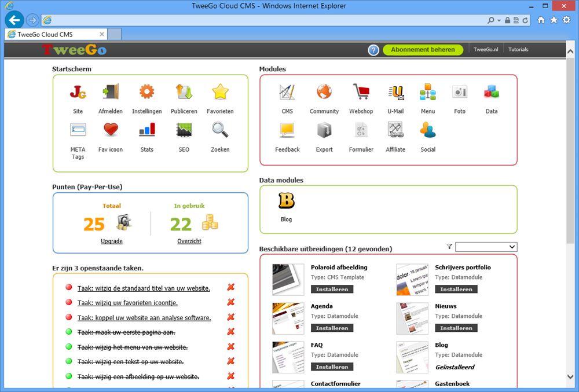Close the TweeGo Cloud CMS tab

point(102,34)
